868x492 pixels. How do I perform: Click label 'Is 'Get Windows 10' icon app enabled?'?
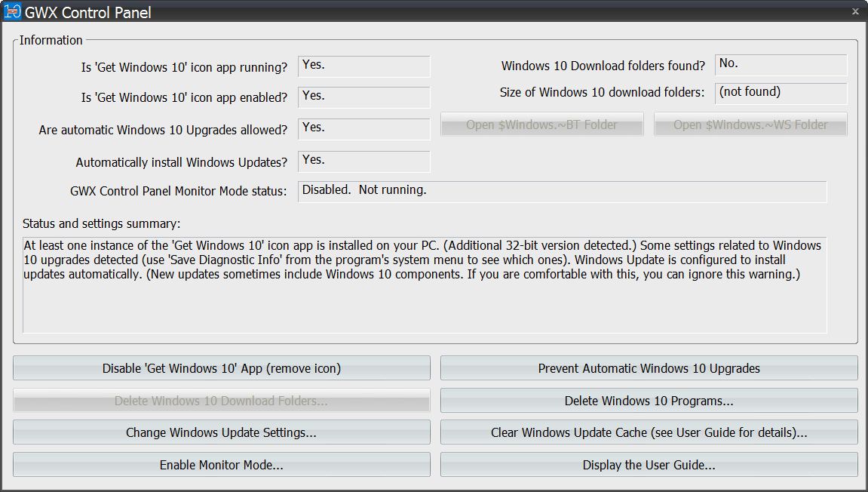pyautogui.click(x=184, y=97)
